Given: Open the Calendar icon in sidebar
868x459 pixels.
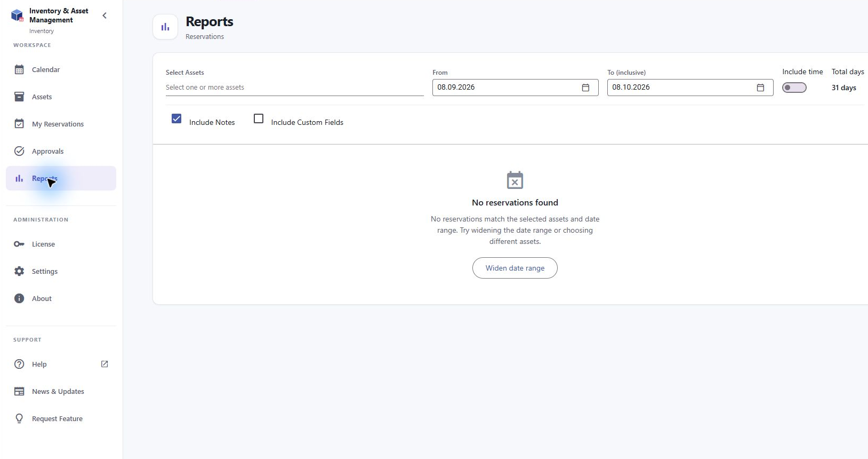Looking at the screenshot, I should click(19, 69).
